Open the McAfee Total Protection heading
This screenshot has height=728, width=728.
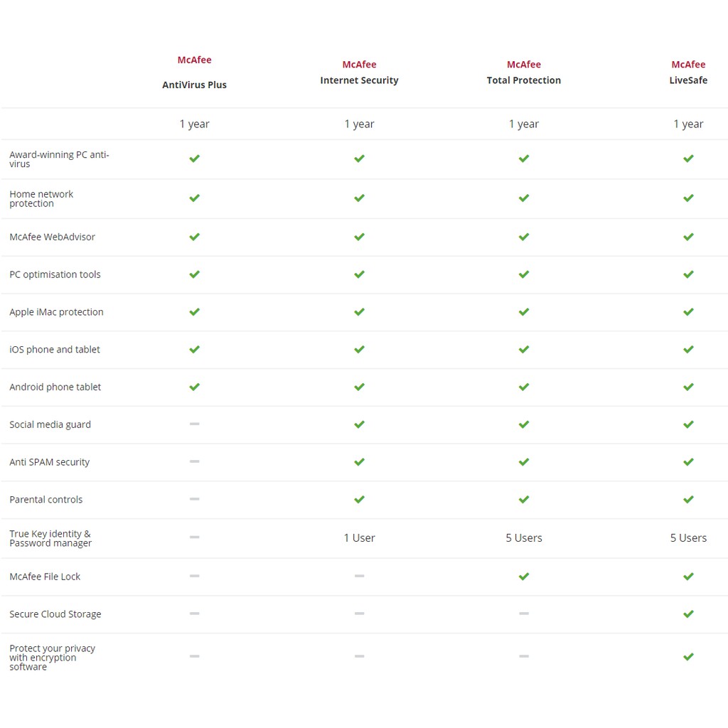[x=524, y=73]
